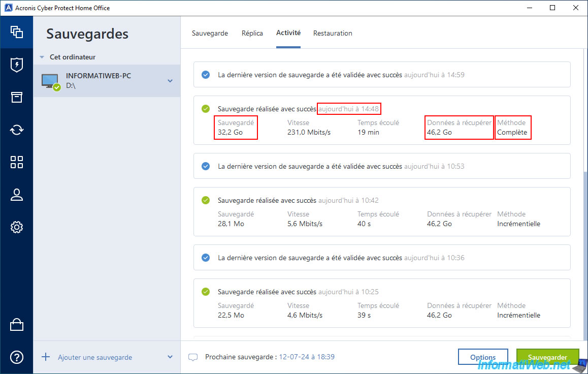The width and height of the screenshot is (588, 374).
Task: Click the blue check icon of 14:59 validation
Action: [206, 75]
